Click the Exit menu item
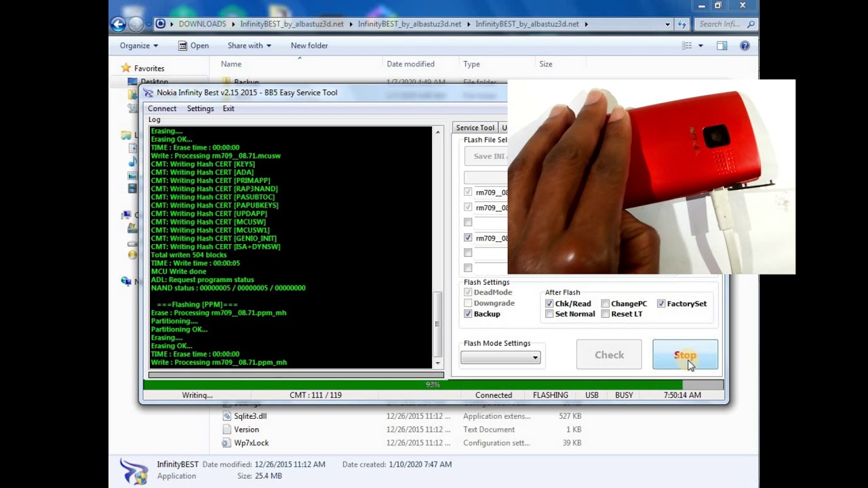 click(229, 108)
